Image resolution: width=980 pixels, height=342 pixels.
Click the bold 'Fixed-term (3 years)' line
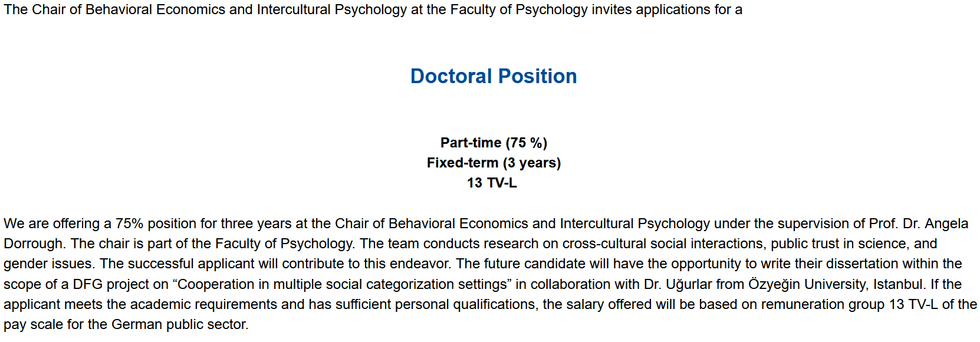(x=494, y=163)
